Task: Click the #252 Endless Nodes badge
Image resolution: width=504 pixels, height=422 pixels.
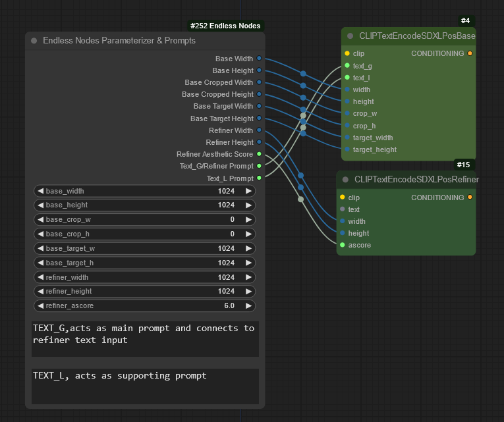Action: 225,26
